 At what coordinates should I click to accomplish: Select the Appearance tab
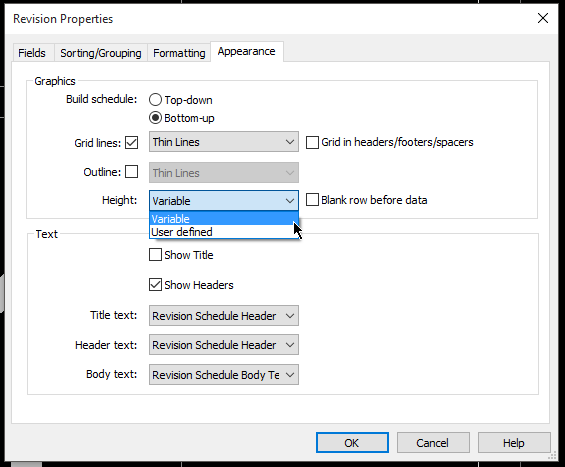coord(246,52)
